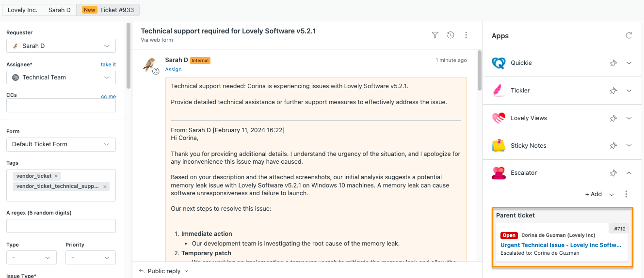The image size is (644, 278).
Task: Click the Lovely Views heart icon
Action: [499, 118]
